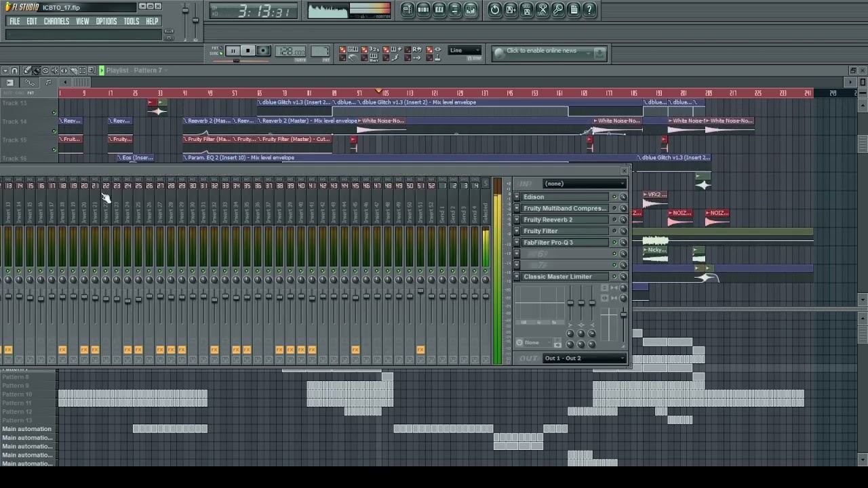Screen dimensions: 868x488
Task: Mute Track 14 with its green LED
Action: (x=54, y=131)
